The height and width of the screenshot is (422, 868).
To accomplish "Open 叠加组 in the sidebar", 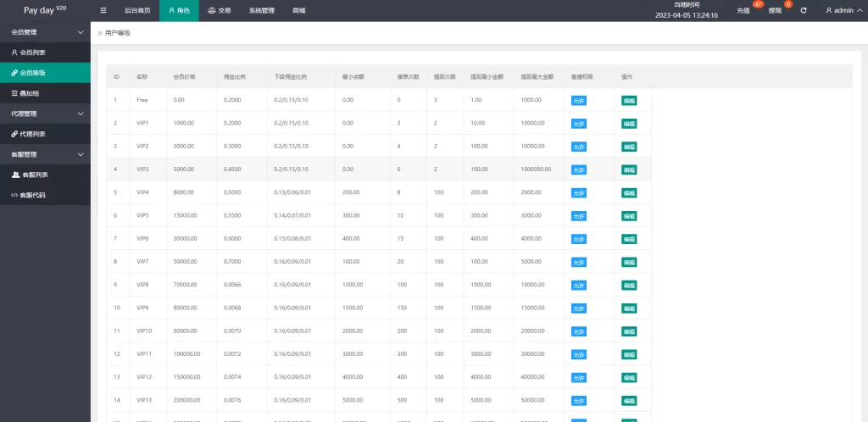I will (x=28, y=93).
